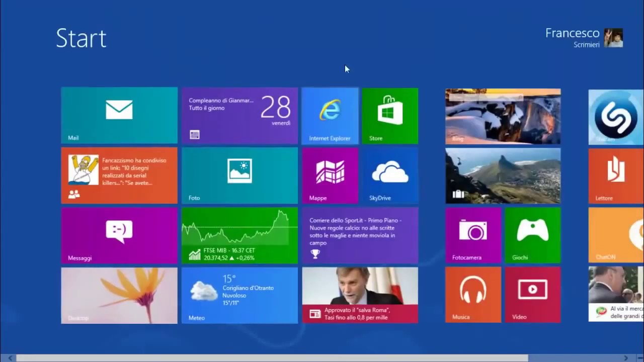The image size is (644, 362).
Task: Open the Mail tile
Action: pos(119,115)
